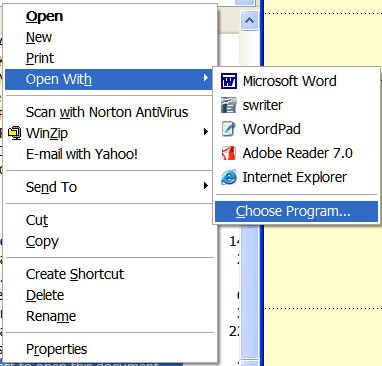
Task: Expand the WinZip submenu arrow
Action: pyautogui.click(x=206, y=132)
